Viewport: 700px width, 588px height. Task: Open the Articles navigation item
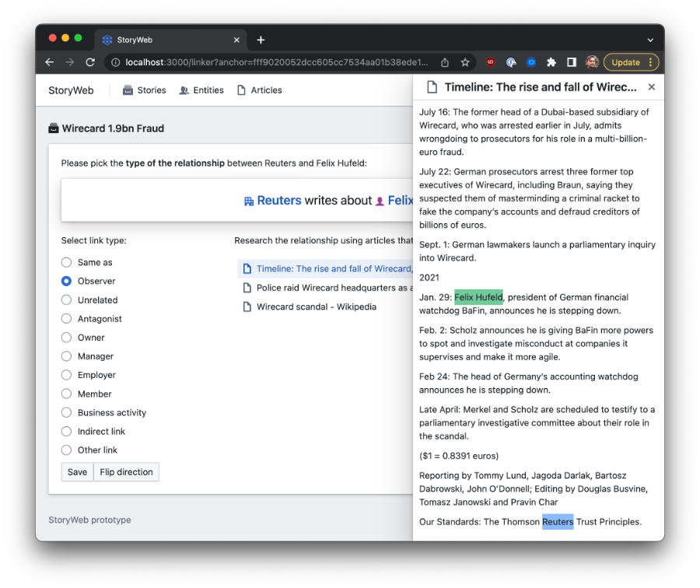pyautogui.click(x=259, y=90)
